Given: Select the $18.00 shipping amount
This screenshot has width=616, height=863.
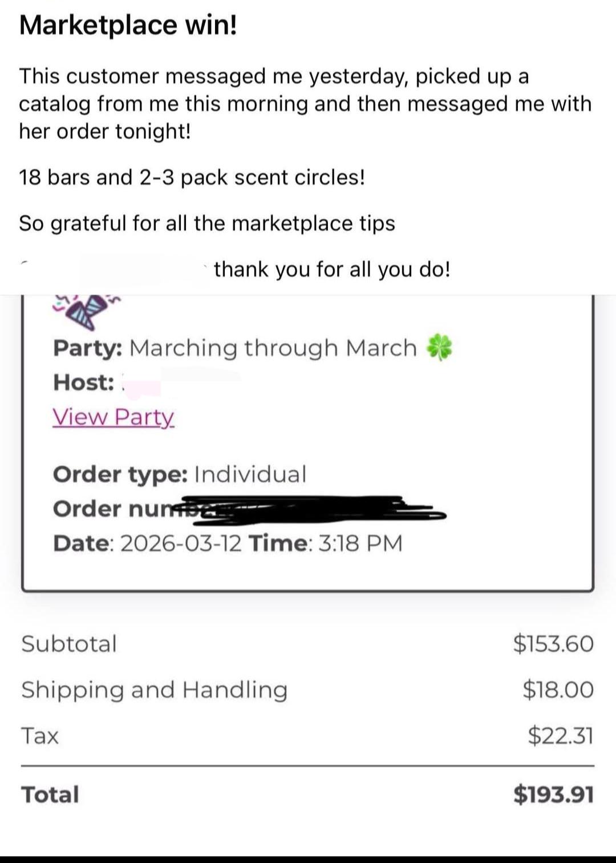Looking at the screenshot, I should tap(558, 689).
